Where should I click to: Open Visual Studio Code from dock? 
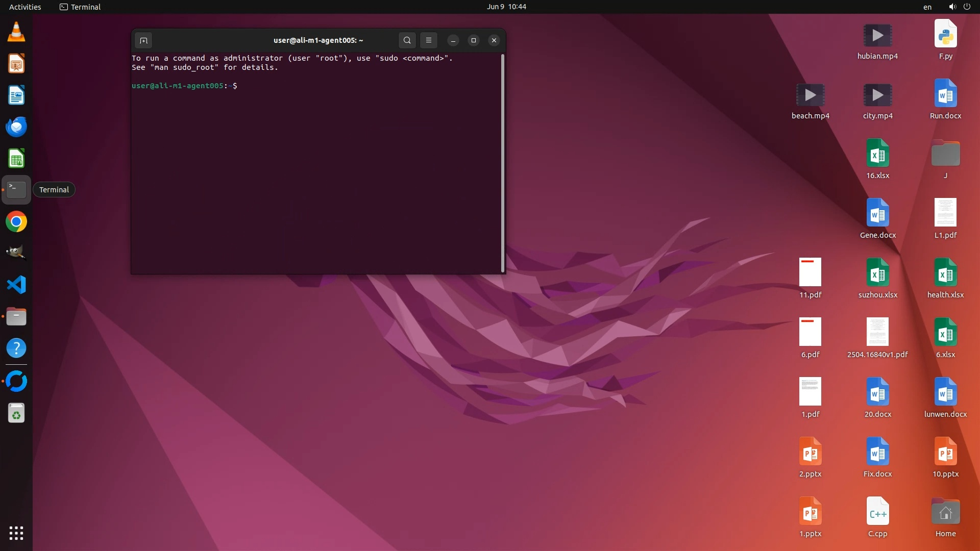pos(16,285)
